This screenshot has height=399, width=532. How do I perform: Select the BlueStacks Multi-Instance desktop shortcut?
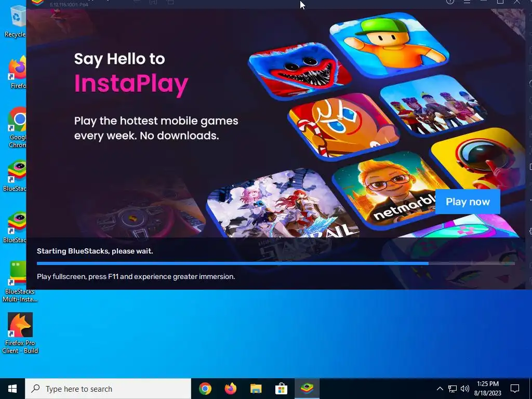(19, 282)
